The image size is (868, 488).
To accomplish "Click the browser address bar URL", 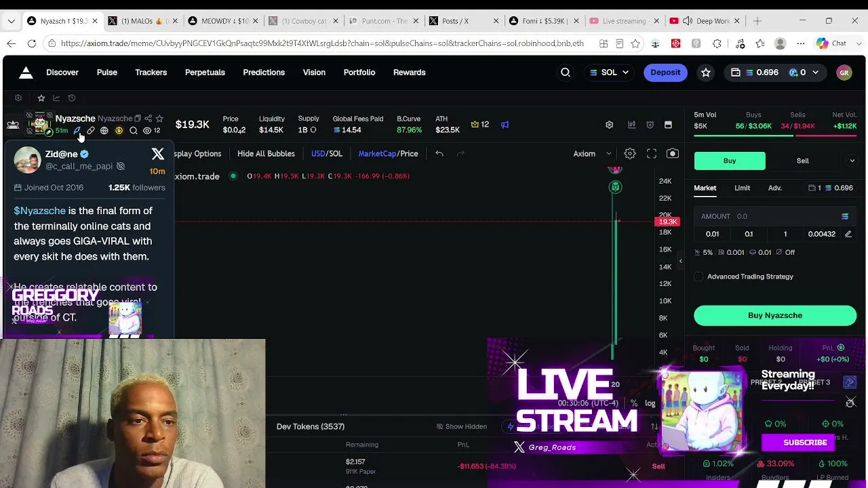I will (322, 43).
